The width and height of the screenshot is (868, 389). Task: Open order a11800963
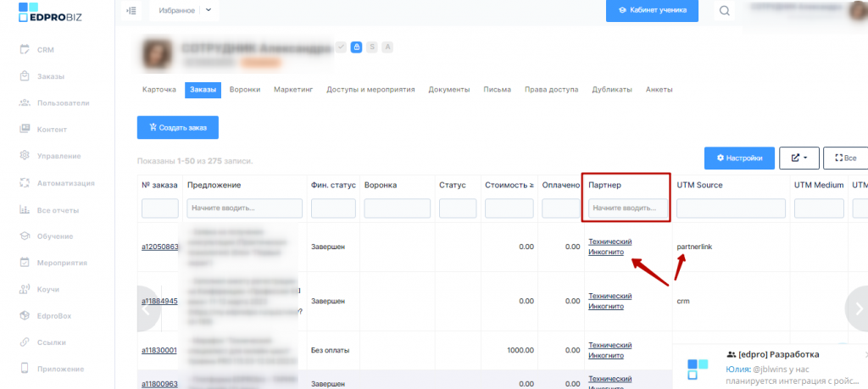pos(160,383)
